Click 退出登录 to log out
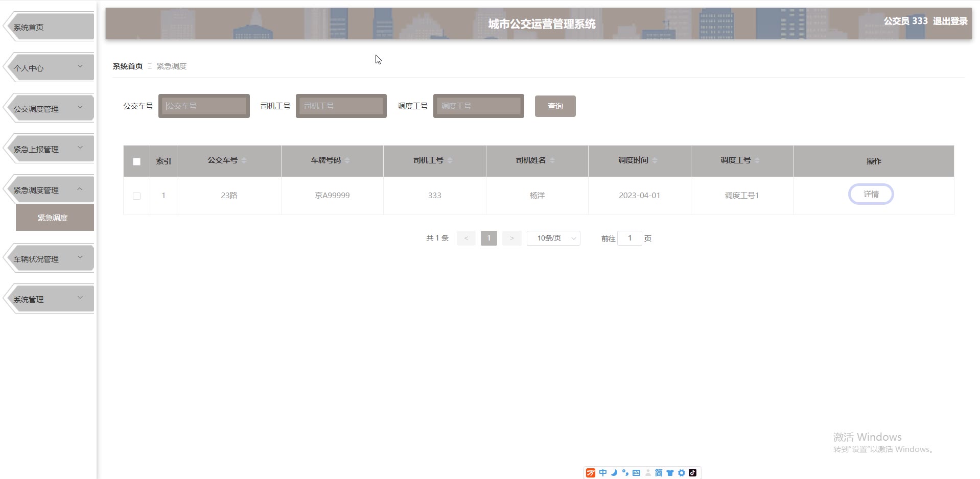980x479 pixels. pyautogui.click(x=950, y=21)
